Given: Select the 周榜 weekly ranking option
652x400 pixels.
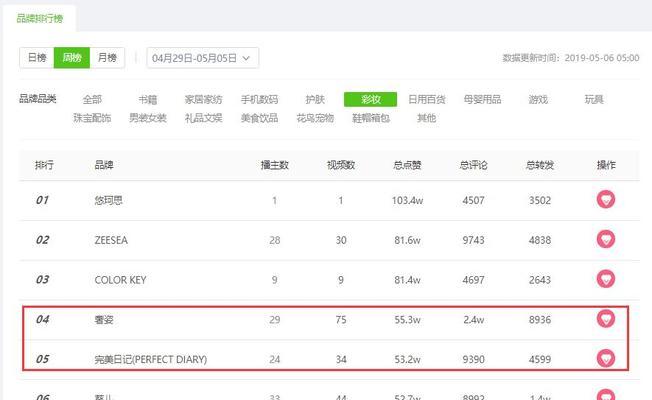Looking at the screenshot, I should point(72,57).
